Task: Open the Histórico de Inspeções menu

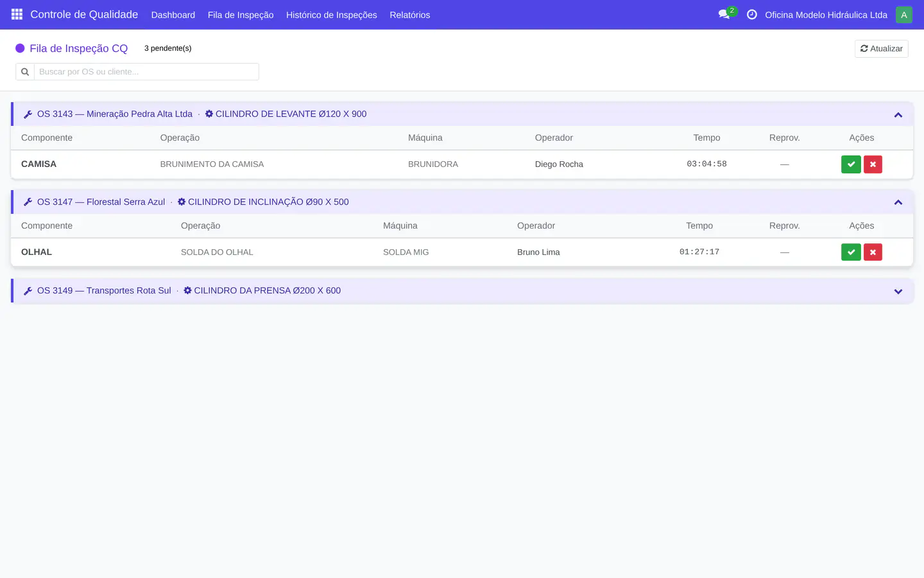Action: (332, 15)
